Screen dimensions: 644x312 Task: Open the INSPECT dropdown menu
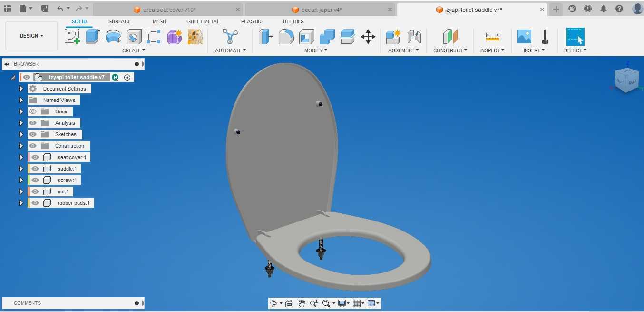click(x=492, y=50)
